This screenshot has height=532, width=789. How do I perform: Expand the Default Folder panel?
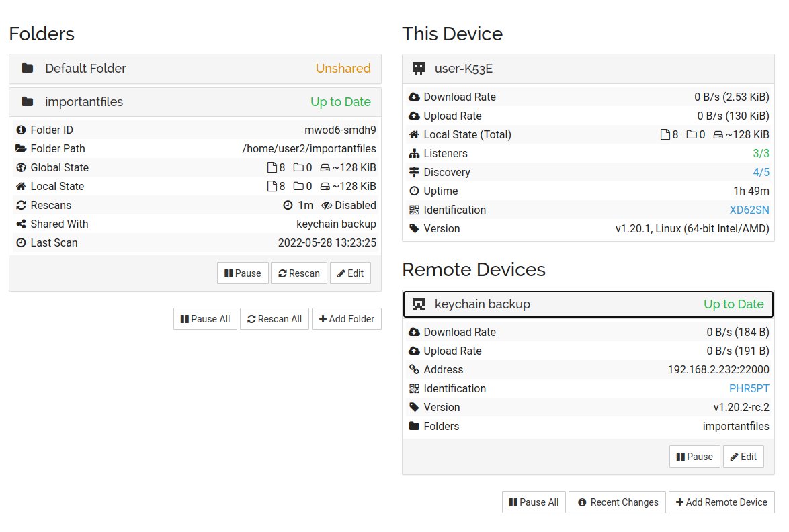tap(196, 69)
